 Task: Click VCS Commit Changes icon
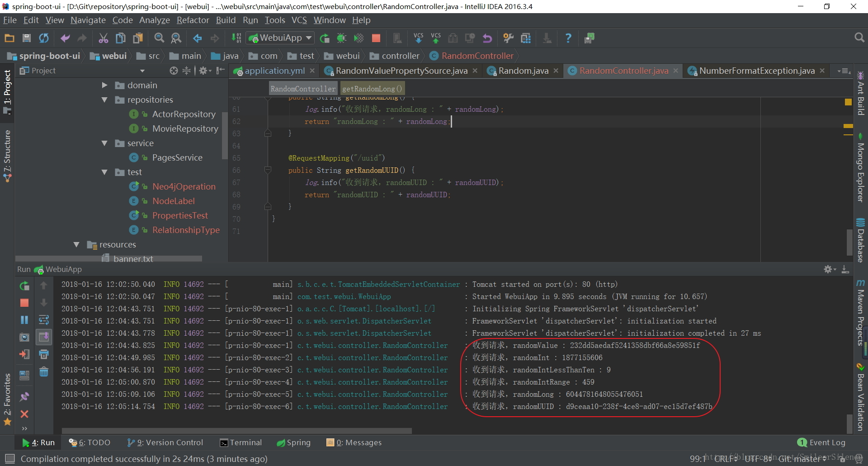point(436,38)
